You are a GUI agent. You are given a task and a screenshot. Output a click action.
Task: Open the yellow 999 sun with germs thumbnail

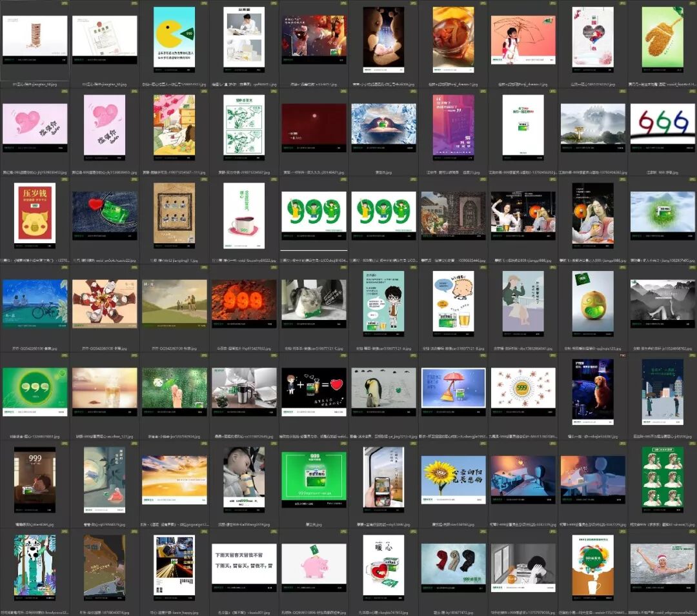click(523, 392)
